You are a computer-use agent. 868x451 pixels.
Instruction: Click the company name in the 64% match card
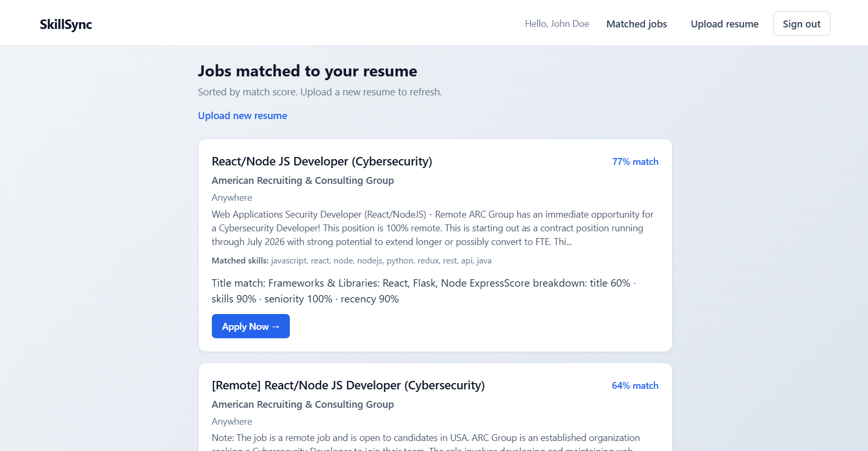click(303, 404)
